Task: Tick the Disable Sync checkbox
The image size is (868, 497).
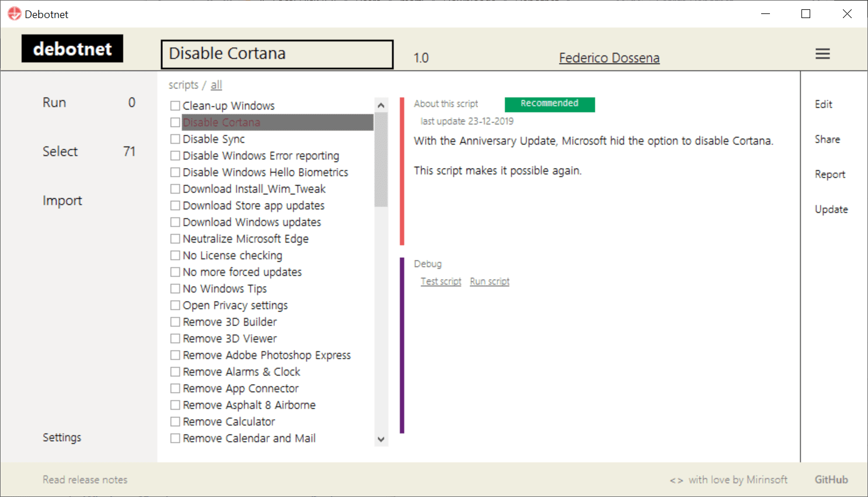Action: (175, 139)
